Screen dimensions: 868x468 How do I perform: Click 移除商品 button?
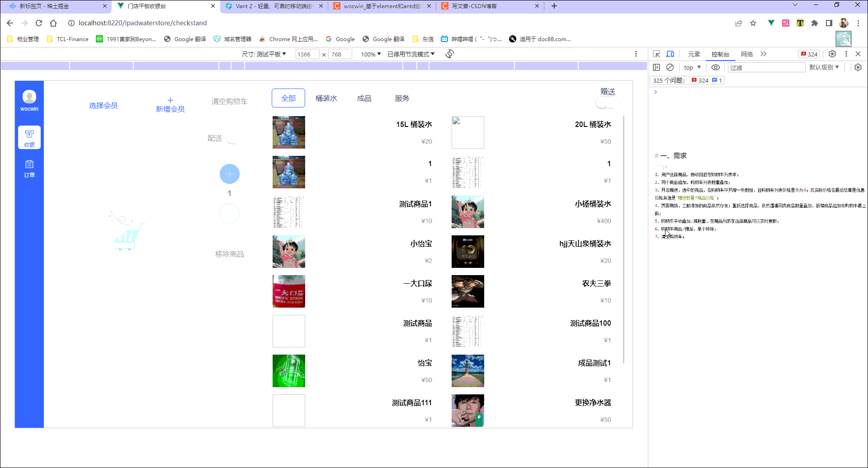[230, 254]
